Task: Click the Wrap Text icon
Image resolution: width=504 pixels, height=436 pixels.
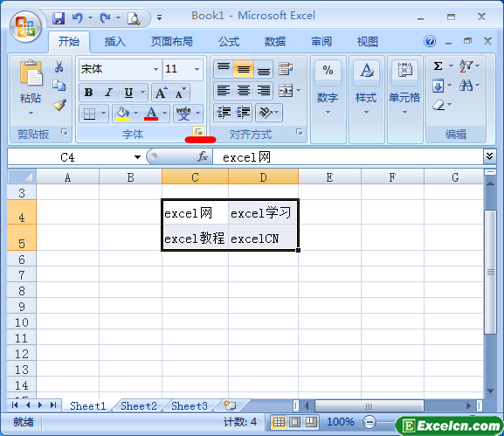Action: pyautogui.click(x=286, y=69)
